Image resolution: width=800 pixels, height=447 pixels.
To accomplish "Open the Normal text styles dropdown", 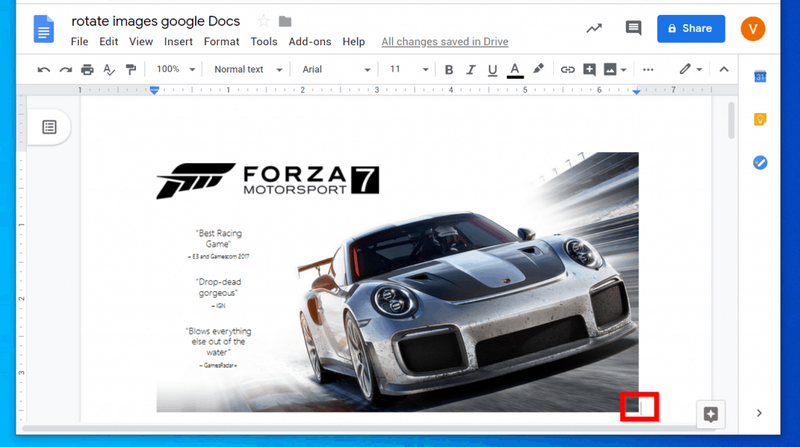I will 247,69.
